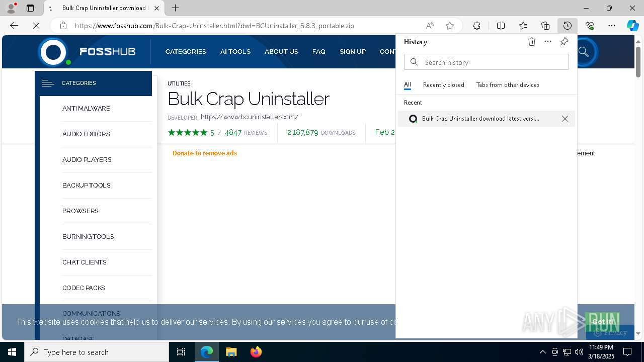Launch Copilot sidebar

tap(632, 26)
